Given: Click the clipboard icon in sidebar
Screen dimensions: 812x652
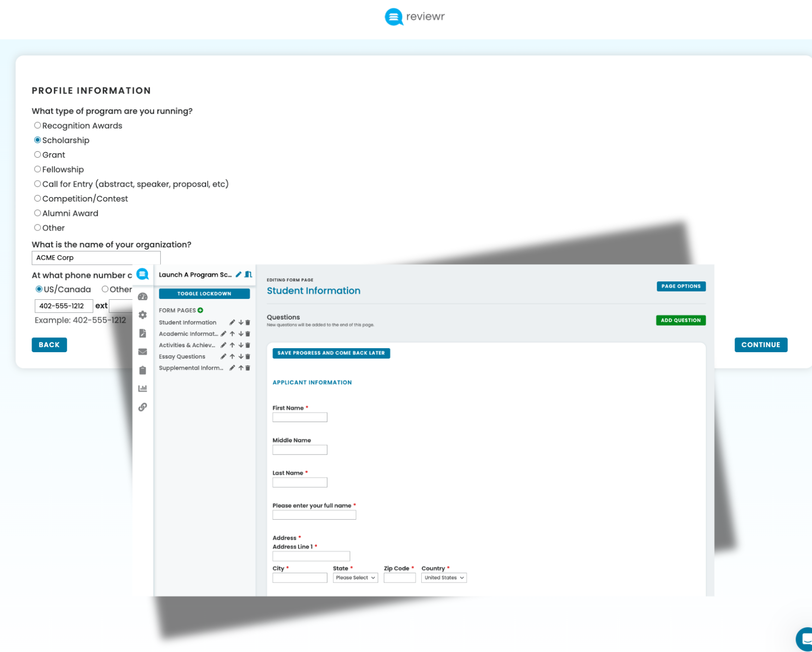Looking at the screenshot, I should [x=143, y=370].
